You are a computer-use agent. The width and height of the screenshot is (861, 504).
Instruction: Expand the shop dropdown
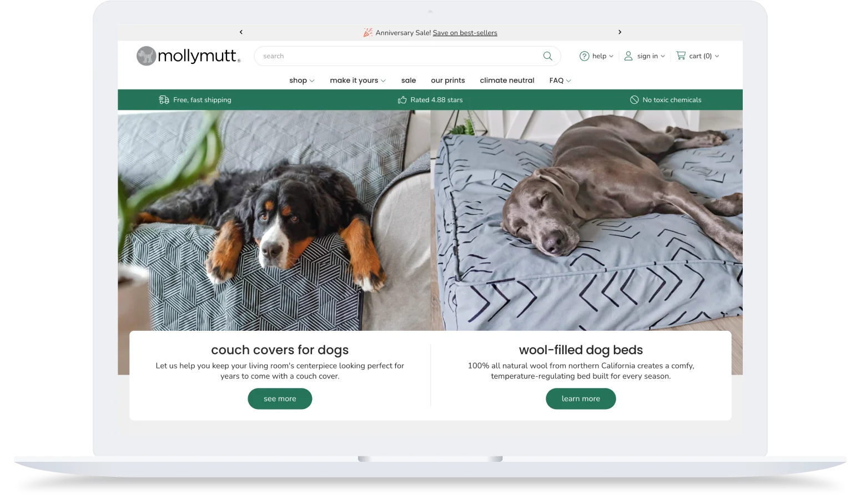301,80
